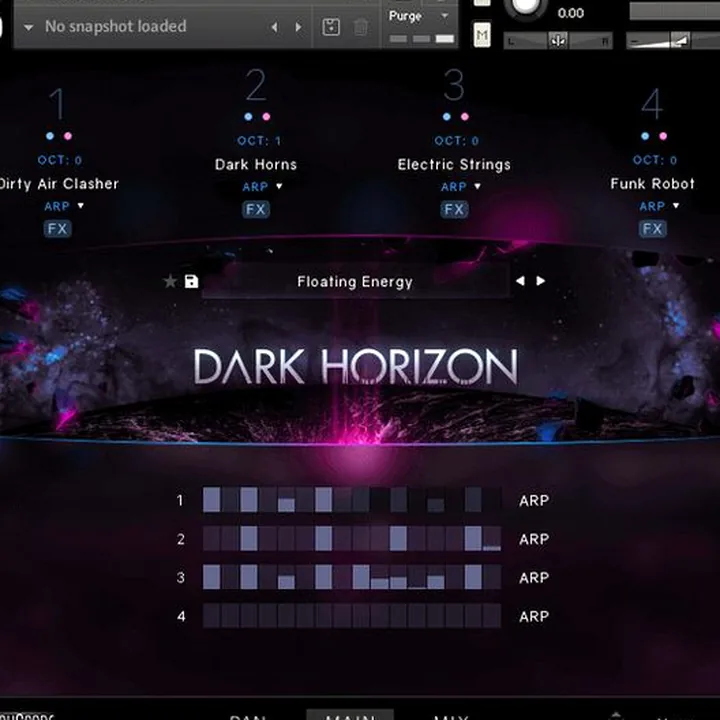The width and height of the screenshot is (720, 720).
Task: Set first step of sequencer row 1
Action: tap(212, 500)
